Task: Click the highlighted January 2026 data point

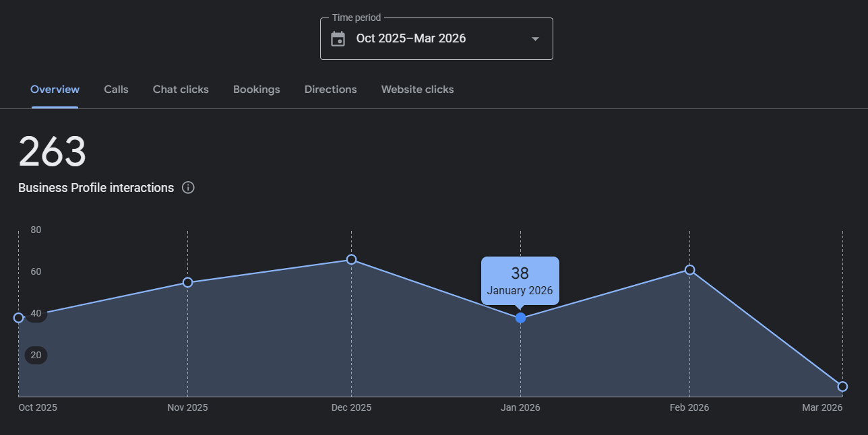Action: 520,318
